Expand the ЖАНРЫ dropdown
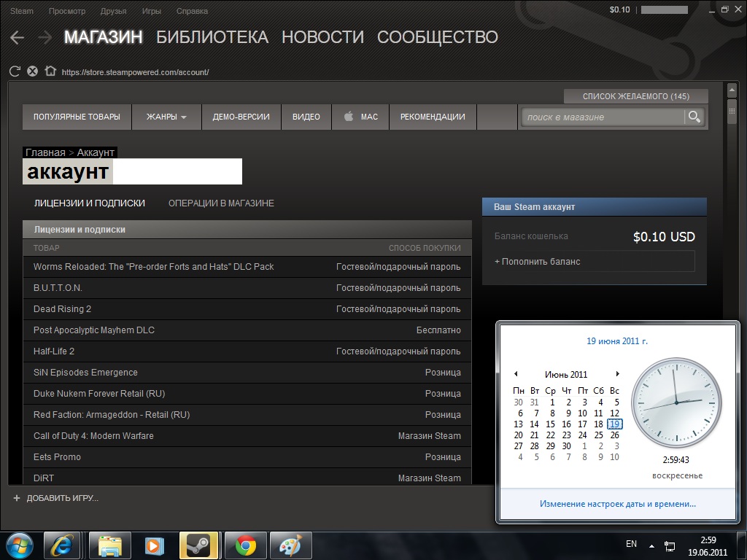This screenshot has width=747, height=560. [x=166, y=117]
